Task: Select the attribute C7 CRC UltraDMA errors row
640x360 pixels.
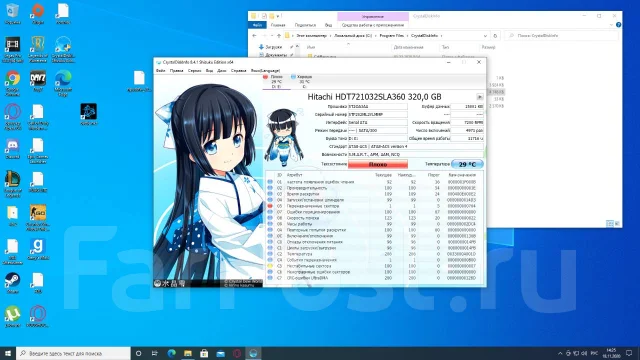Action: [374, 278]
